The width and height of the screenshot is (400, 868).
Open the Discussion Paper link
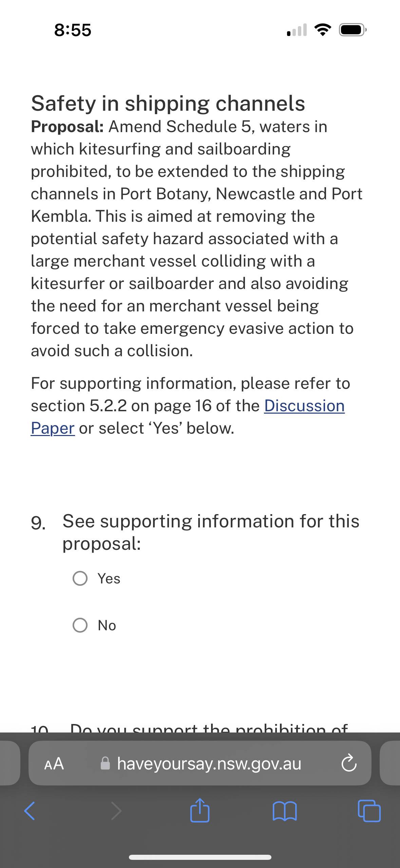point(304,406)
